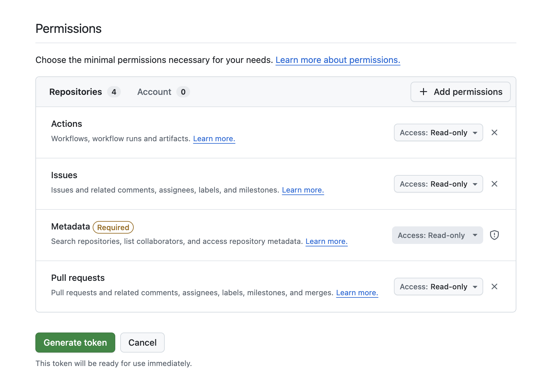This screenshot has height=392, width=553.
Task: Open Learn more link under Actions
Action: click(x=214, y=139)
